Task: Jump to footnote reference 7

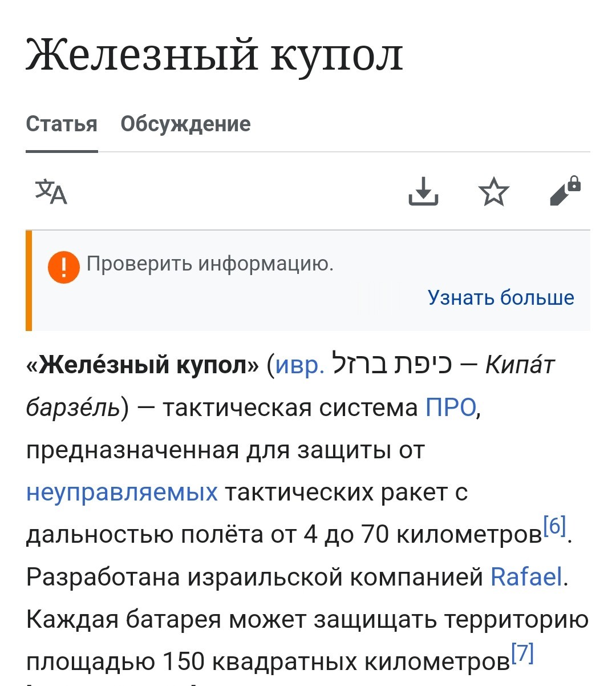Action: pyautogui.click(x=522, y=653)
